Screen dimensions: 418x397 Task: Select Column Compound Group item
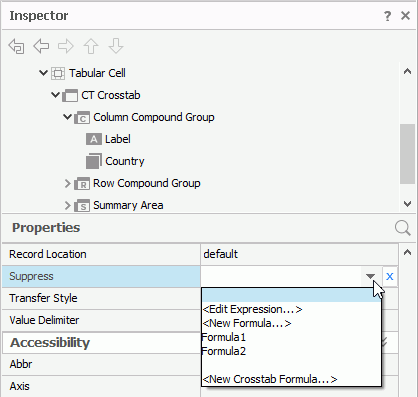pos(154,117)
